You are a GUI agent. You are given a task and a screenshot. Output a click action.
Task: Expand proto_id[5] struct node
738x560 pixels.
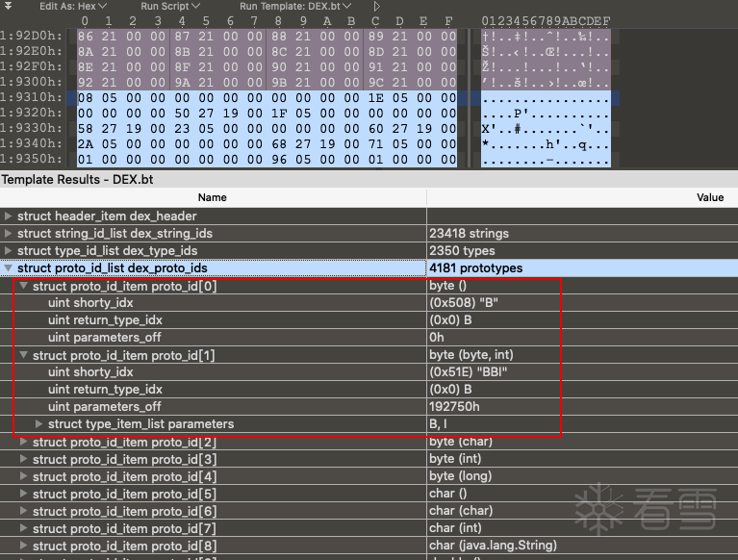[23, 494]
